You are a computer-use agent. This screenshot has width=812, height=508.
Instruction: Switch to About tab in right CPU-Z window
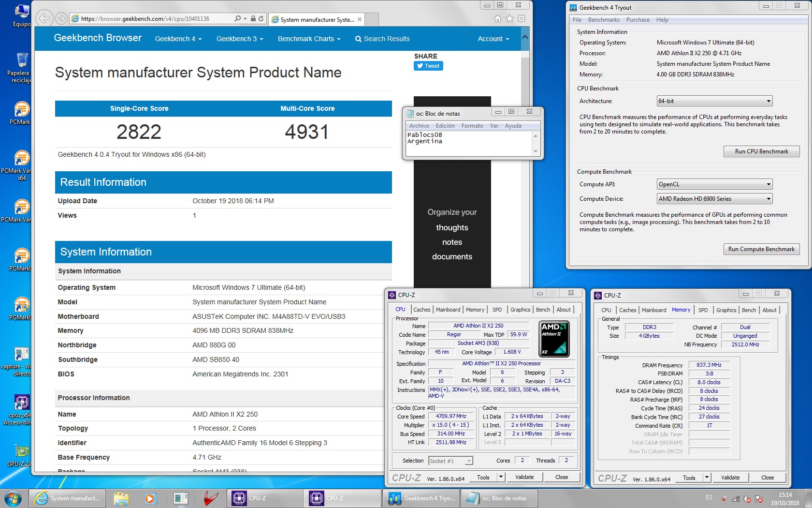[x=769, y=310]
